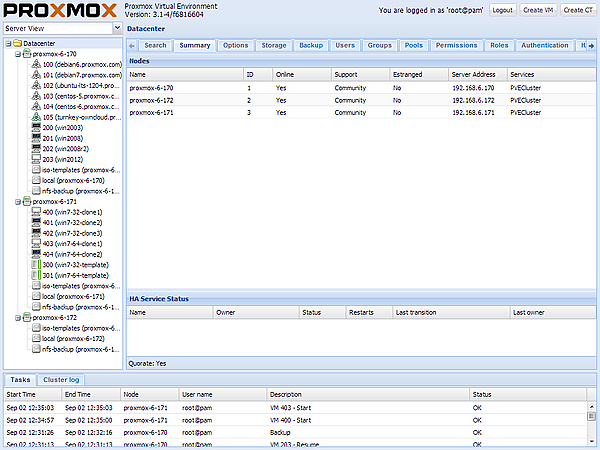
Task: Click the container icon for 102 ubuntu-lts
Action: tap(36, 85)
